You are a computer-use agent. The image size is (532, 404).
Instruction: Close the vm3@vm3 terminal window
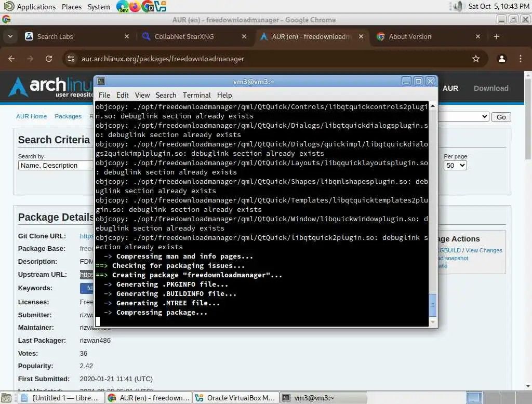(431, 81)
